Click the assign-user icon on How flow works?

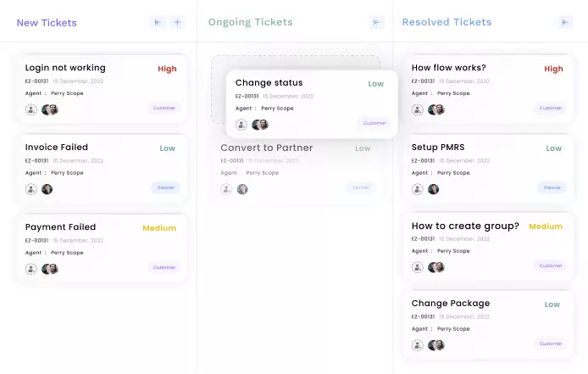tap(417, 110)
